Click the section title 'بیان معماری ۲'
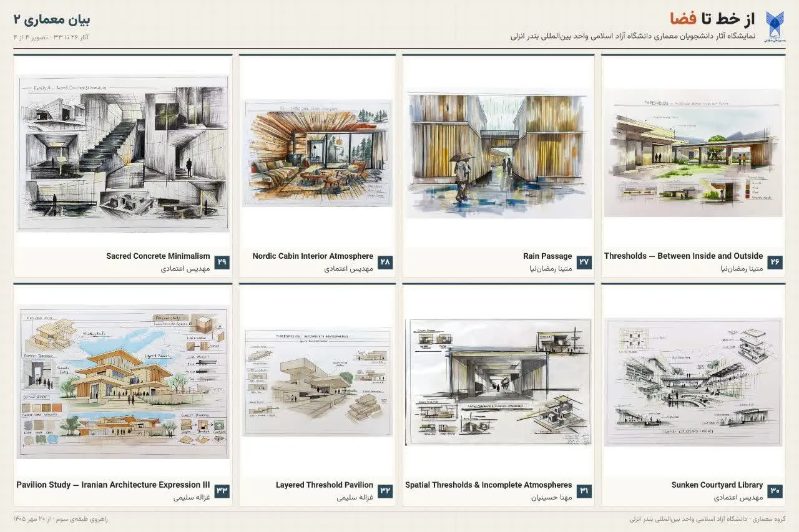The width and height of the screenshot is (799, 532). coord(52,20)
